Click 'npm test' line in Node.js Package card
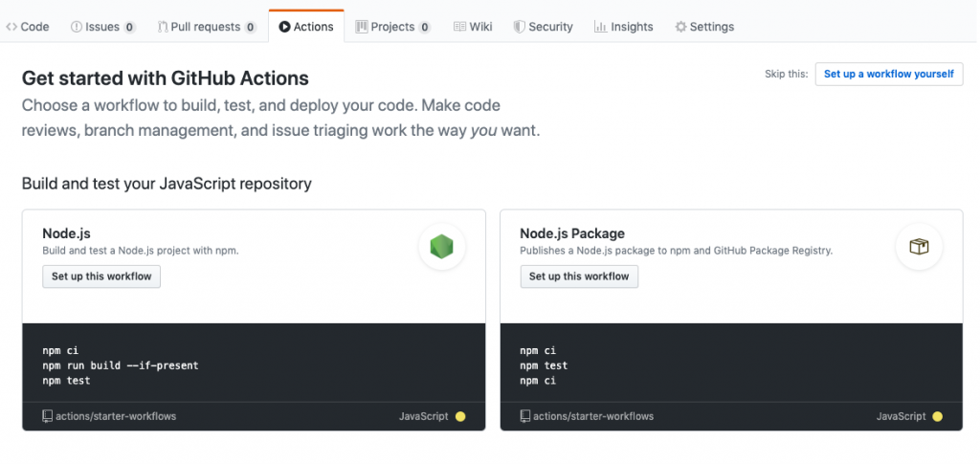Viewport: 980px width, 464px height. pyautogui.click(x=544, y=365)
